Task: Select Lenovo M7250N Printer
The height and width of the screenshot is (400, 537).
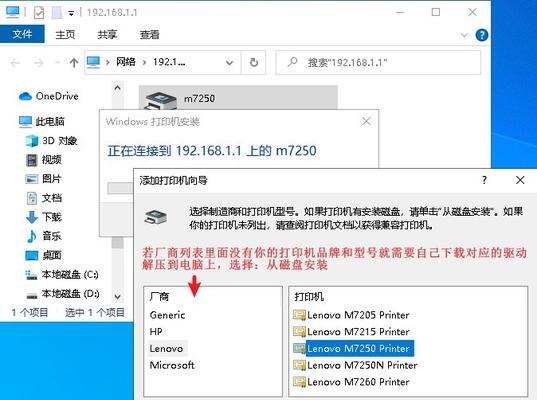Action: pyautogui.click(x=362, y=365)
